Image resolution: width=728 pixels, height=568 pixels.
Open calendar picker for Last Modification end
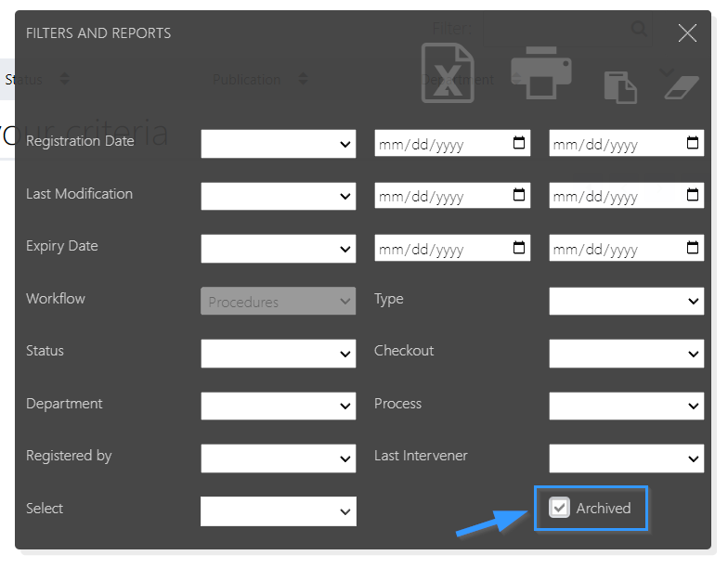click(x=693, y=195)
